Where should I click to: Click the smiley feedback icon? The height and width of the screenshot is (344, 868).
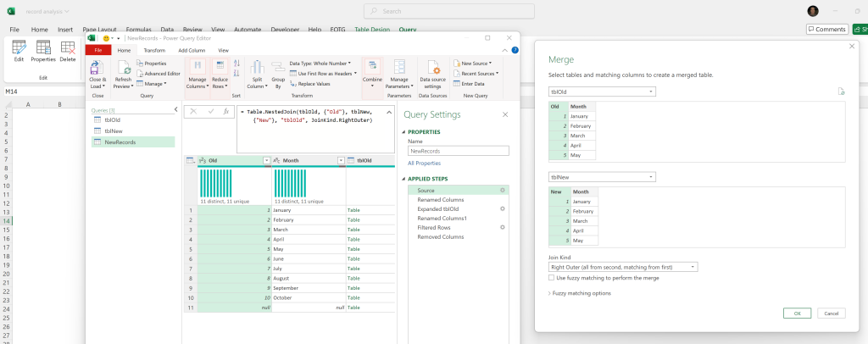(106, 38)
